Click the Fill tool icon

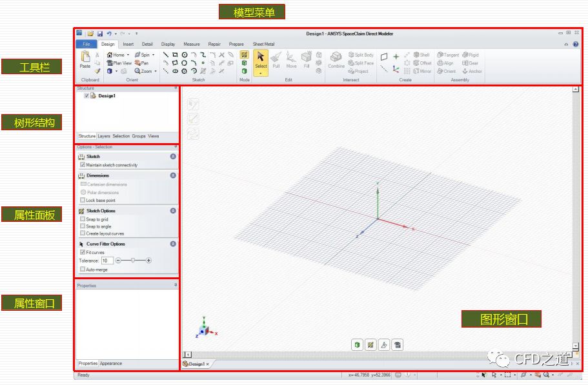click(307, 60)
